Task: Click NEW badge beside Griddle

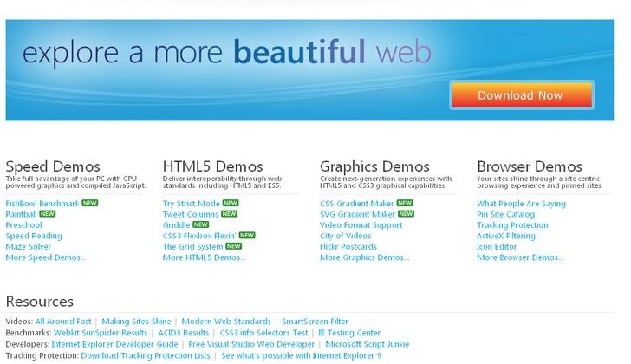Action: pyautogui.click(x=200, y=224)
